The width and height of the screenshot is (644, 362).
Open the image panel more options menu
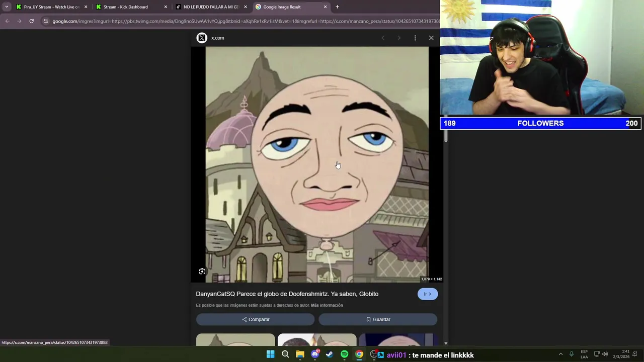[415, 38]
